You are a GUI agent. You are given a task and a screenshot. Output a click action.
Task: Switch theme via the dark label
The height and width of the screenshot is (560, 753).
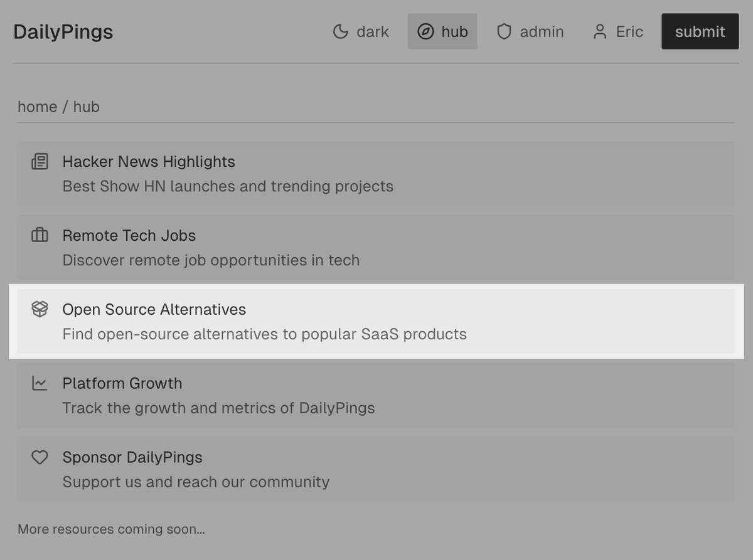(373, 31)
